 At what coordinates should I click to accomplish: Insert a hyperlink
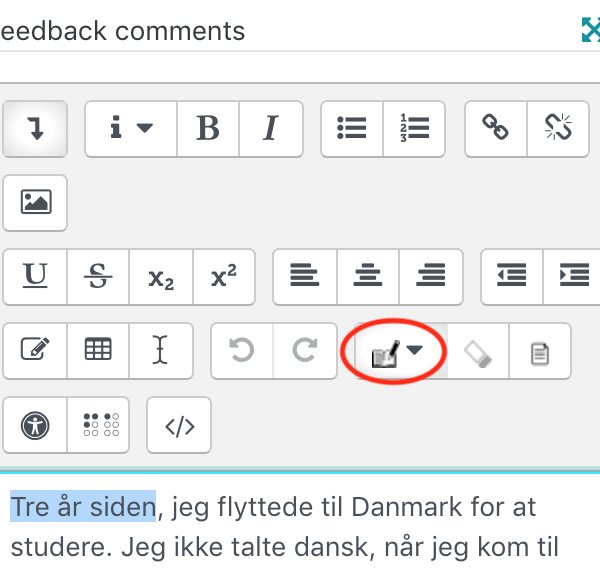(x=496, y=129)
